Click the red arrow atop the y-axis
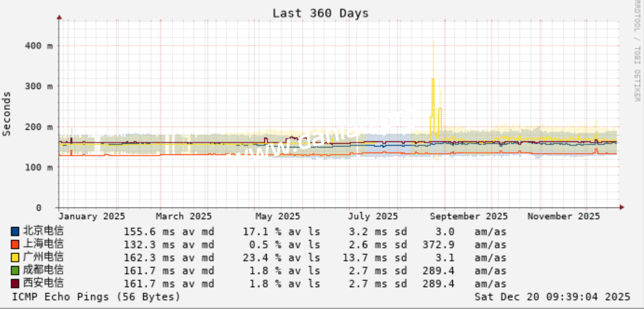Screen dimensions: 644x309 60,18
